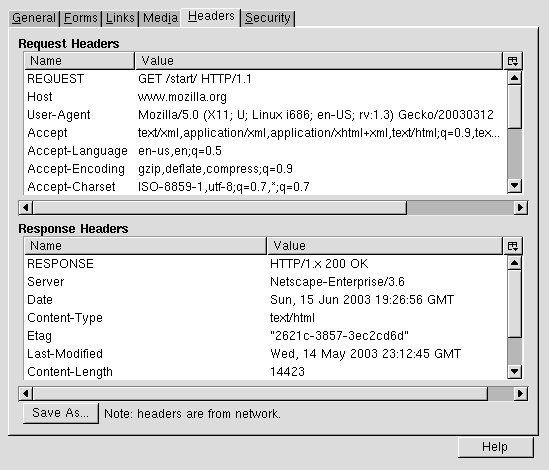
Task: Select the User-Agent request header row
Action: (x=265, y=115)
